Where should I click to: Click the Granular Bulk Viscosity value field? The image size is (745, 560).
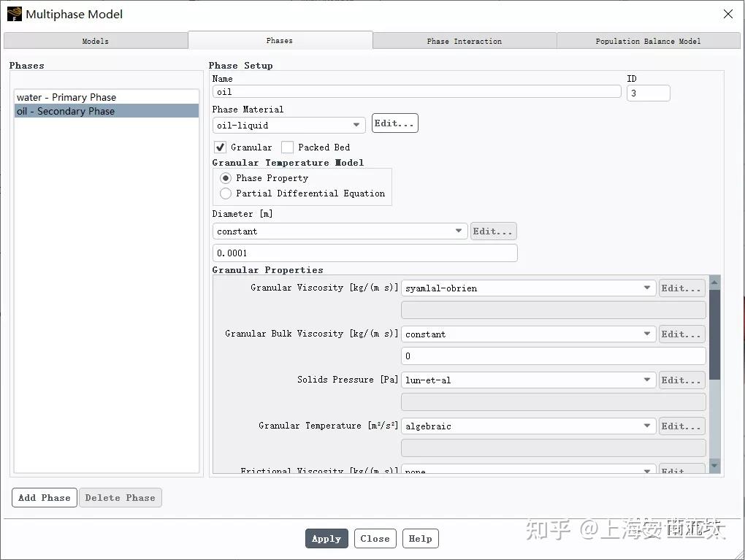pos(553,356)
